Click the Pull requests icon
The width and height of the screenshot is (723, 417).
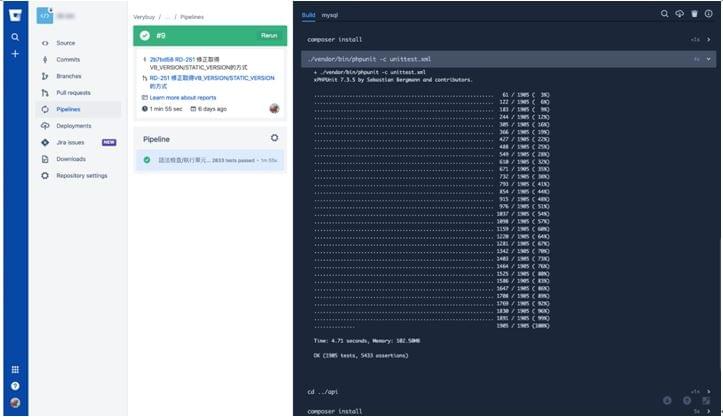45,93
